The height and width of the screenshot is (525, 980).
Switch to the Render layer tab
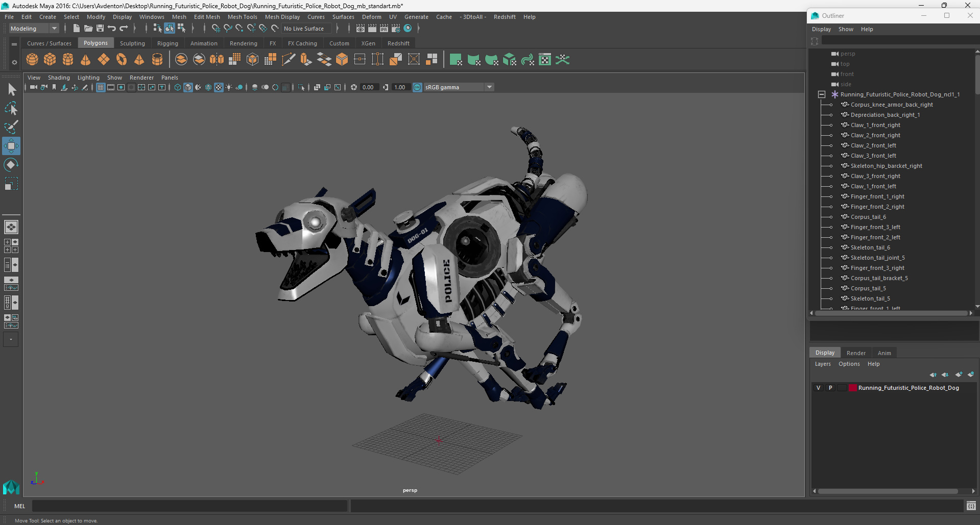tap(856, 353)
